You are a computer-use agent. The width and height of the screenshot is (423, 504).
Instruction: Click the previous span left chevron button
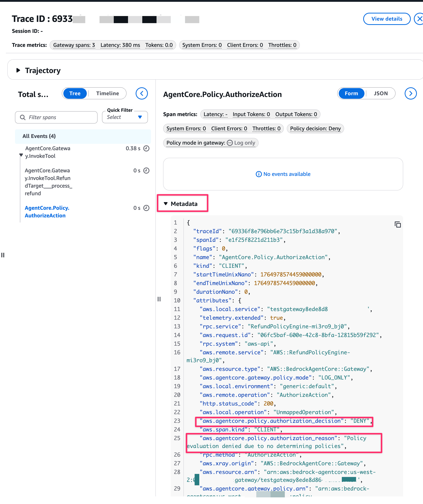[x=142, y=94]
